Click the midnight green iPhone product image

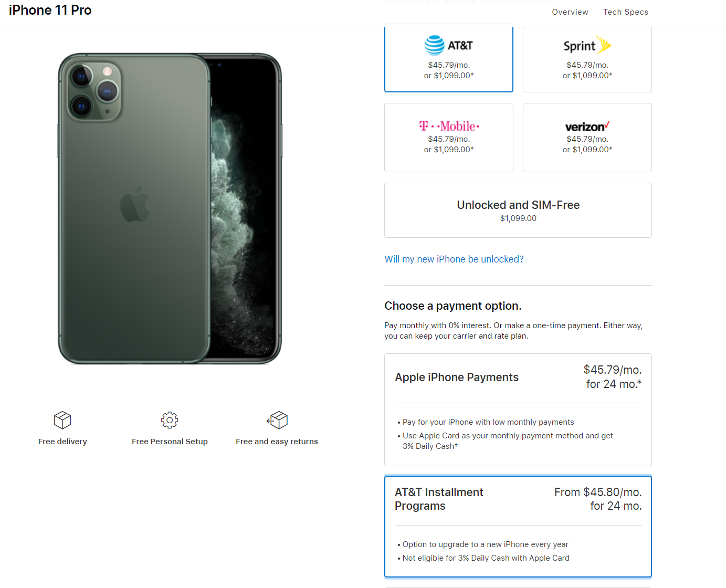pos(170,208)
